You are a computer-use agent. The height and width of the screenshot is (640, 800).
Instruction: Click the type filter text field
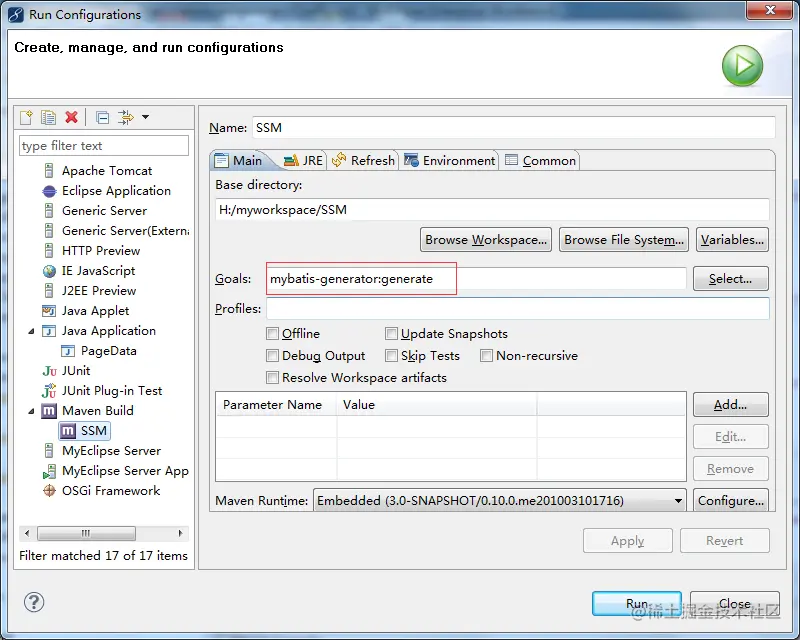104,146
